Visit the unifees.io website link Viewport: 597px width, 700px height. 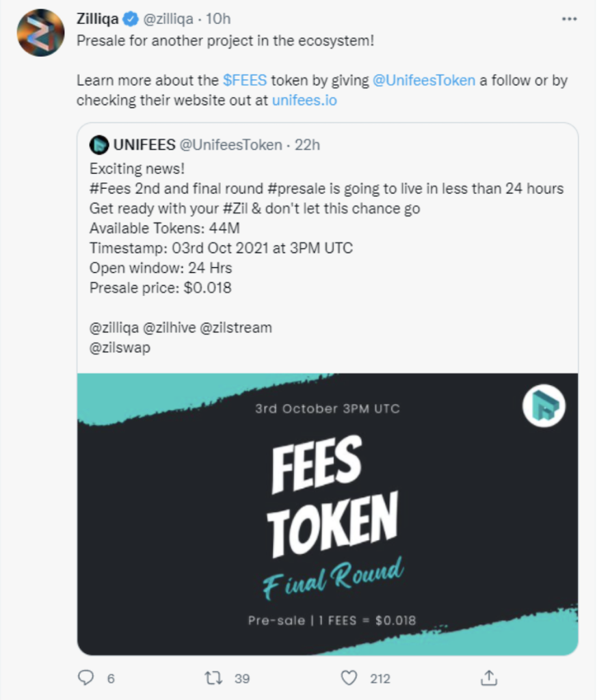pos(304,100)
